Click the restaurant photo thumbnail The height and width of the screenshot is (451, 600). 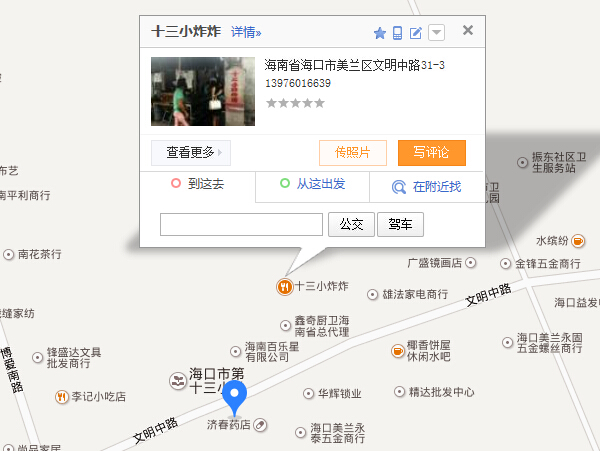(203, 91)
